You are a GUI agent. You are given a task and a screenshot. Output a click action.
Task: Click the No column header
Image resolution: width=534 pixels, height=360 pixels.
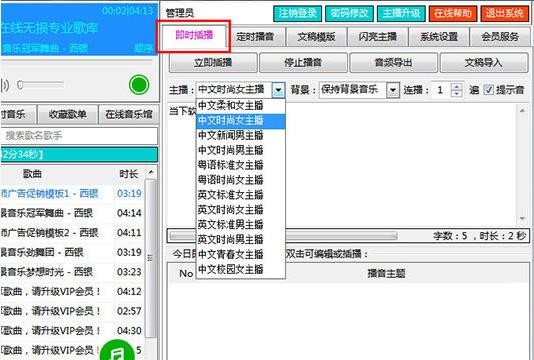point(186,273)
